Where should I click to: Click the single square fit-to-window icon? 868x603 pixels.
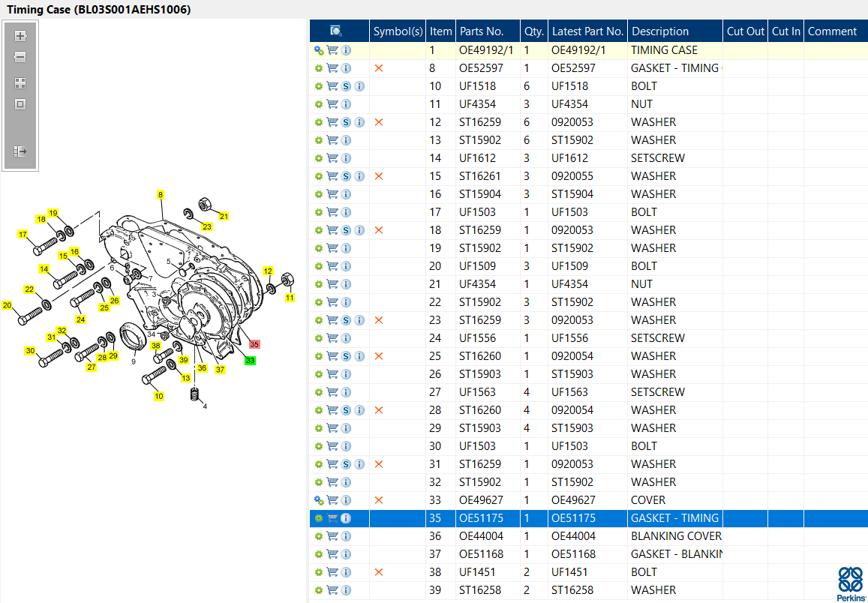[x=20, y=104]
